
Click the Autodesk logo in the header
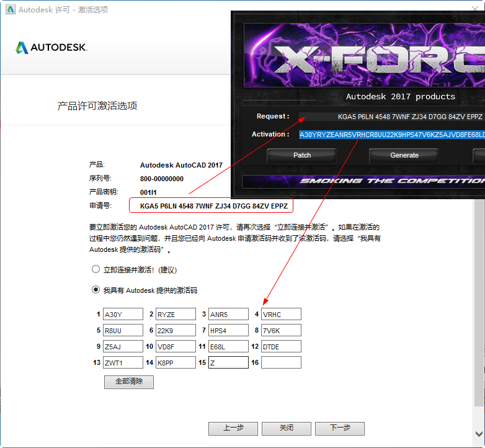click(51, 48)
